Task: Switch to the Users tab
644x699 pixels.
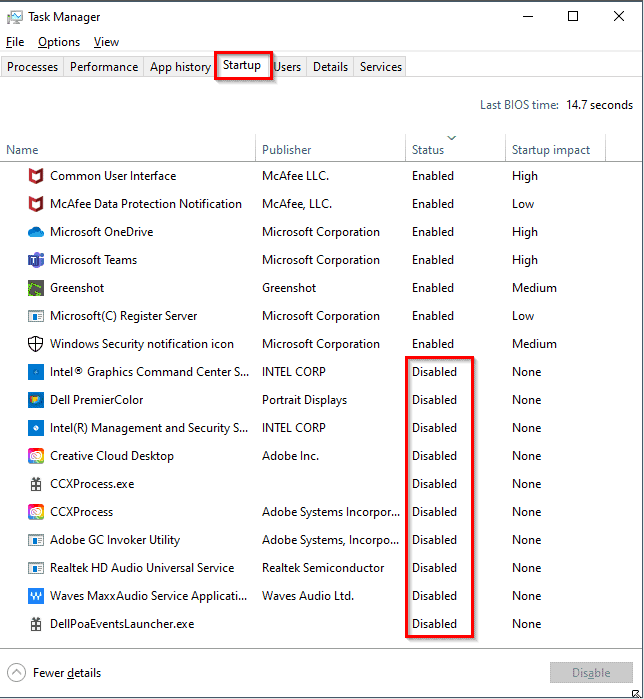Action: tap(287, 67)
